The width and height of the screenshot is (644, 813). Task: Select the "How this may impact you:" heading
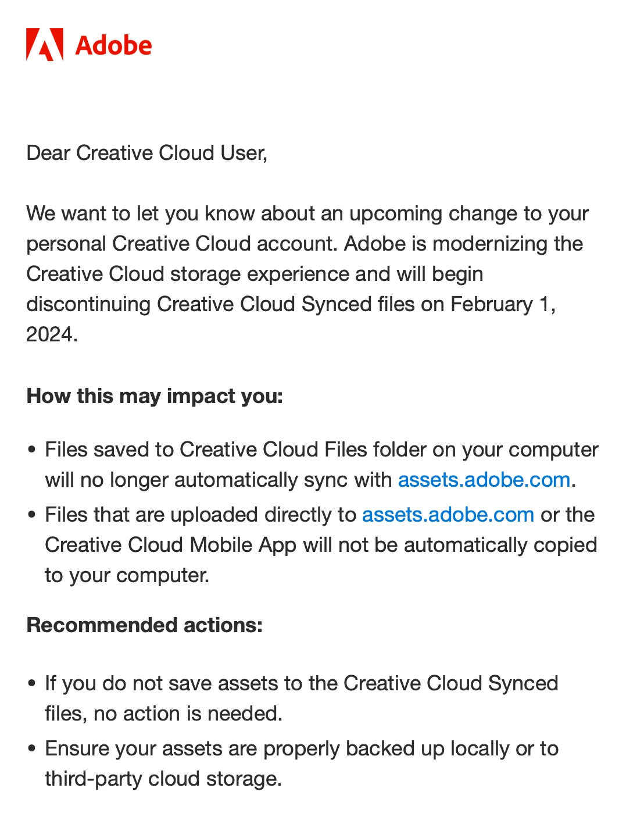coord(155,396)
